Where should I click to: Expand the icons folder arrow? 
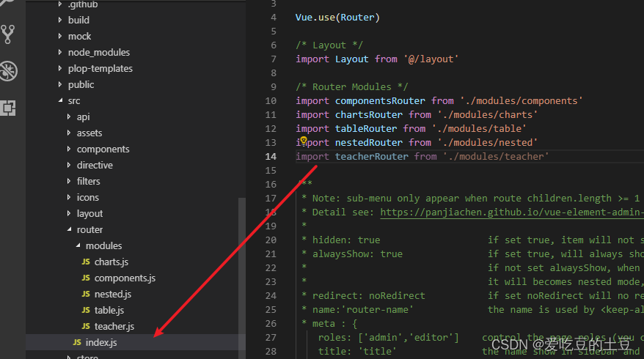(69, 197)
